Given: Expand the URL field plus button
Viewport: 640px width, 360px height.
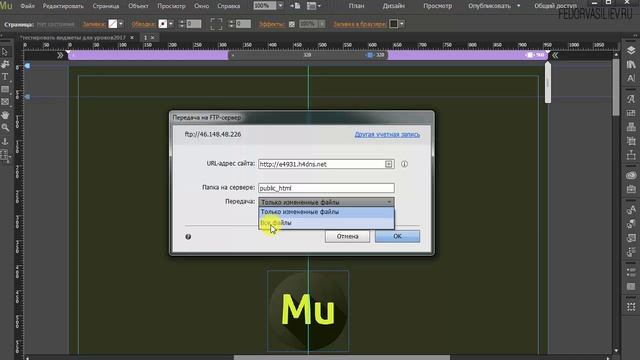Looking at the screenshot, I should (389, 164).
